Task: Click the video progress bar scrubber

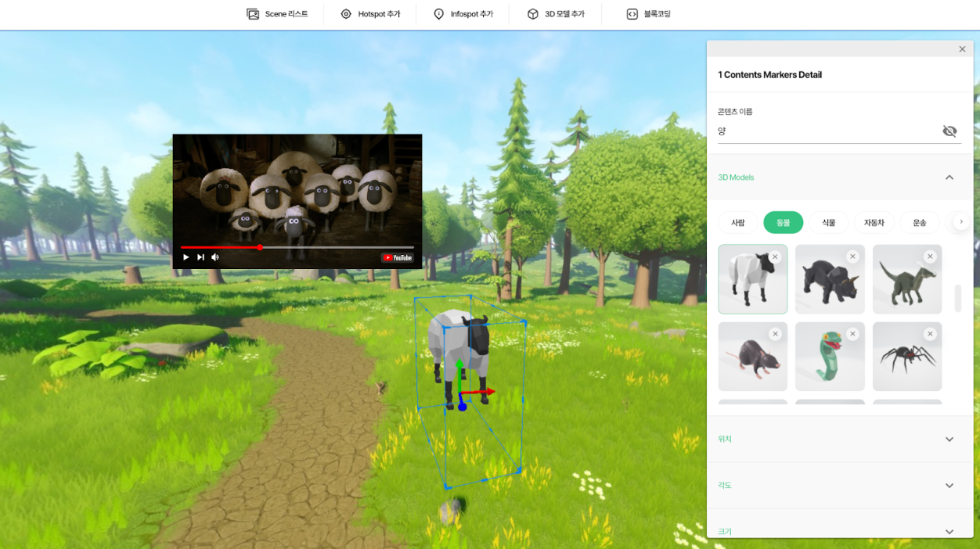Action: (260, 247)
